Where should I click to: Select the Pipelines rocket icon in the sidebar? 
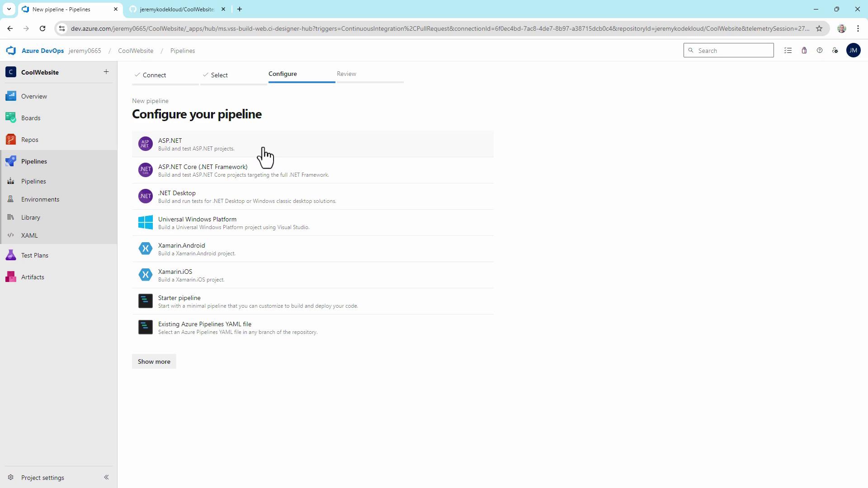[x=11, y=161]
